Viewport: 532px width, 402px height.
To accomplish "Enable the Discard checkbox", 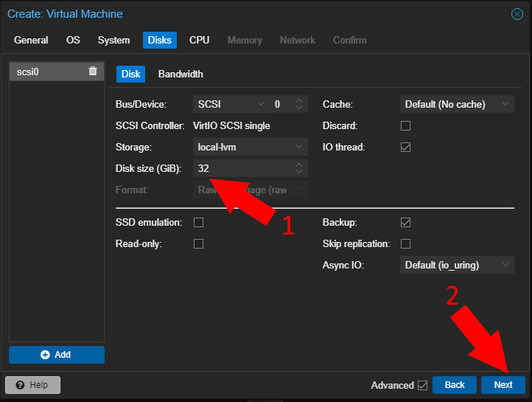I will (405, 125).
